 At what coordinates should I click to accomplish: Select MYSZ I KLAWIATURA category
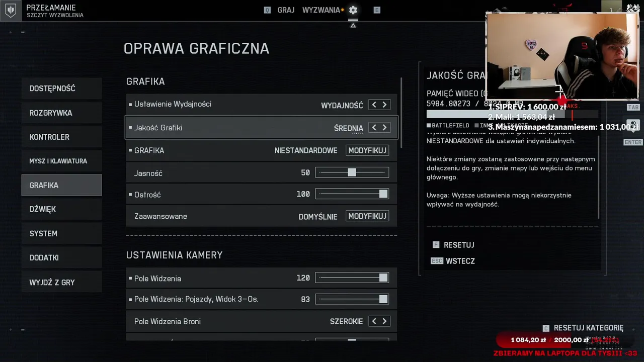click(x=61, y=161)
